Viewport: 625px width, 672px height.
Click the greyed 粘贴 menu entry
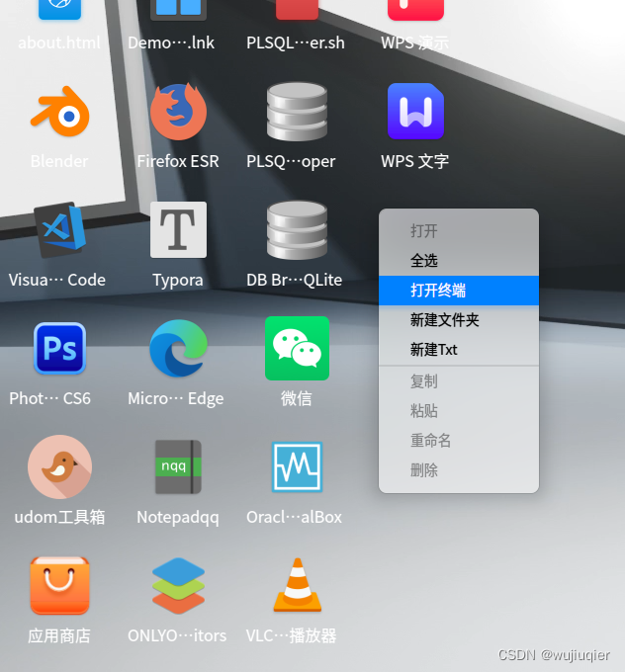click(x=459, y=411)
